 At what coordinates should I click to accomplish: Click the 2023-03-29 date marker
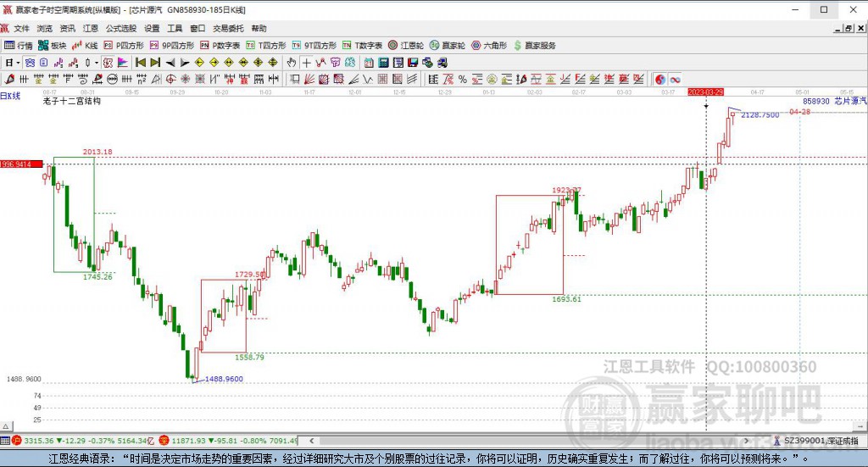pos(706,92)
